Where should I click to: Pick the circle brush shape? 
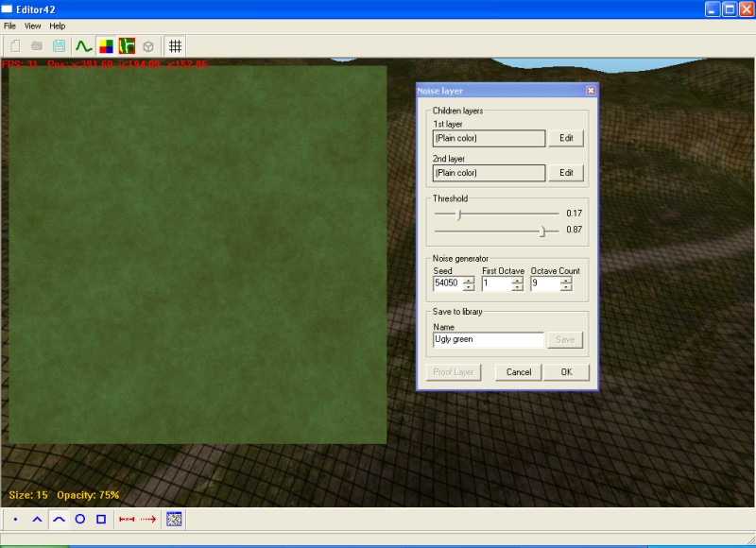[x=80, y=519]
